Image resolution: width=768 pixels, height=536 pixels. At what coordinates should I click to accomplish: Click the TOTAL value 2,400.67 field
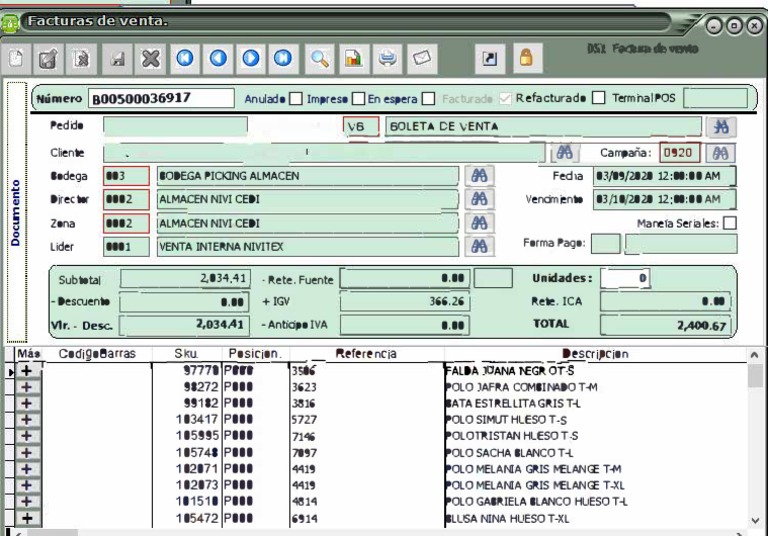pyautogui.click(x=666, y=325)
